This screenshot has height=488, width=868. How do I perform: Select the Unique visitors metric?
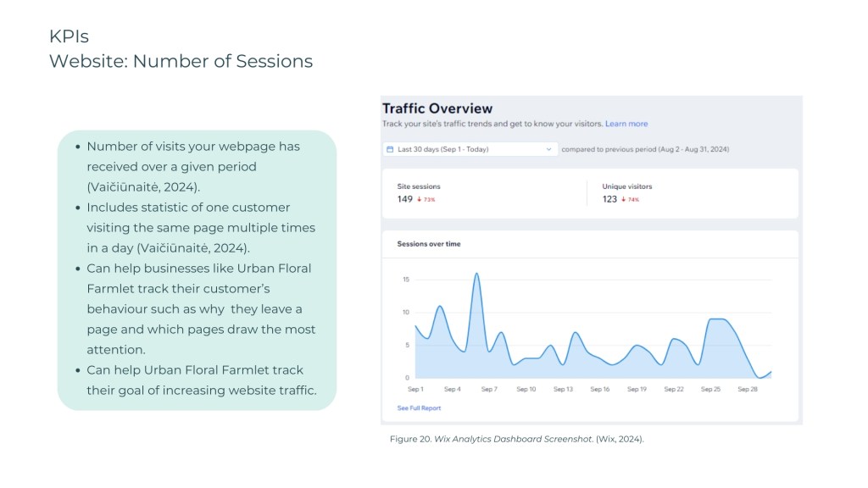(x=627, y=186)
